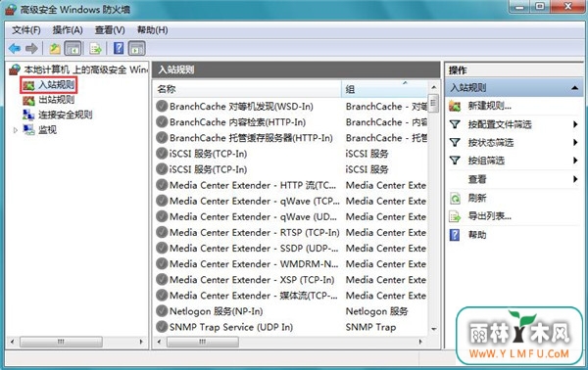Click the refresh icon beside 刷新
The width and height of the screenshot is (588, 370).
pos(455,198)
